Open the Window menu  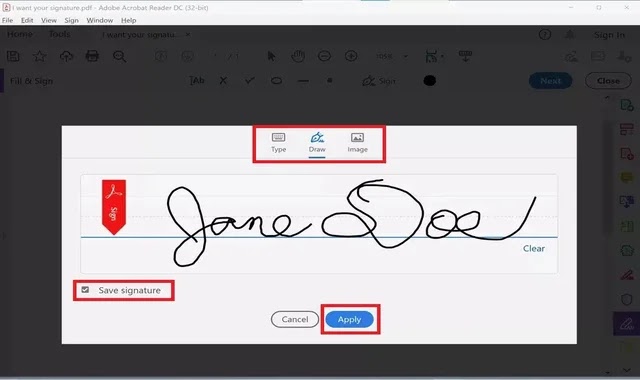coord(100,20)
